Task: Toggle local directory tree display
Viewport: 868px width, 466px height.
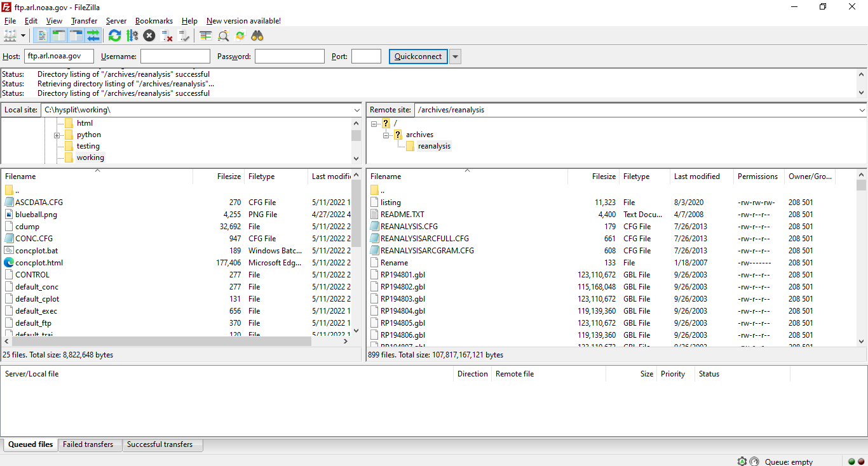Action: (x=58, y=36)
